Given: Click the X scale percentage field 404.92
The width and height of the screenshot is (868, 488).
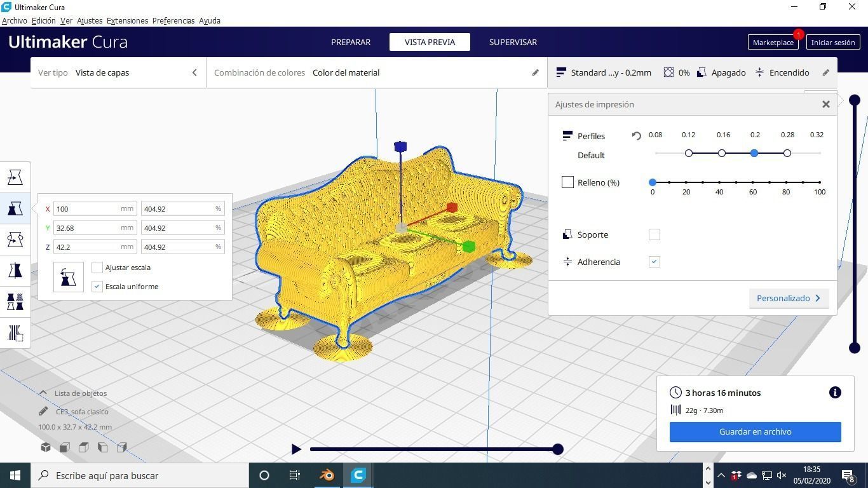Looking at the screenshot, I should coord(183,208).
